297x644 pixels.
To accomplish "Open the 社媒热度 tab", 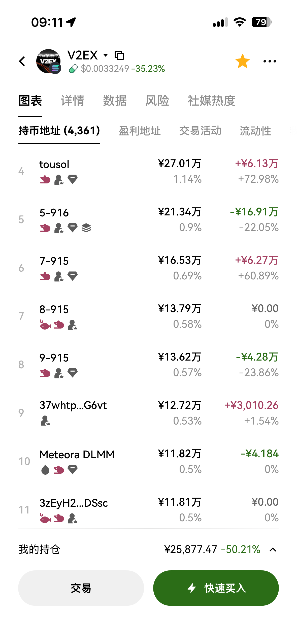I will (211, 101).
